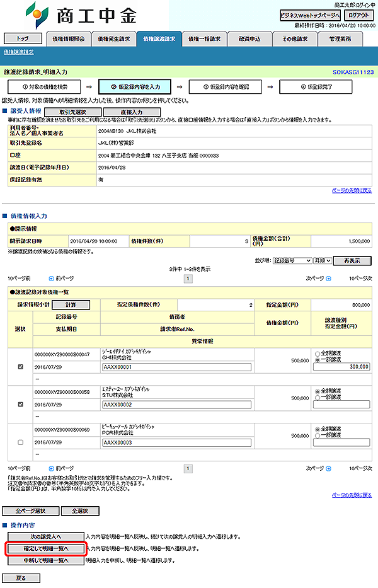Click the 次ページ arrow icon above the claims list
Image resolution: width=378 pixels, height=588 pixels.
328,279
